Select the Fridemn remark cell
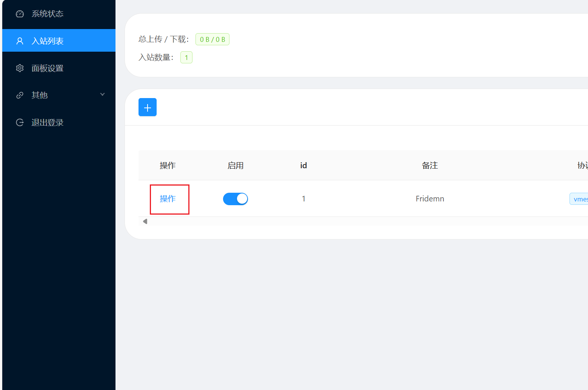Viewport: 588px width, 390px height. click(x=430, y=199)
